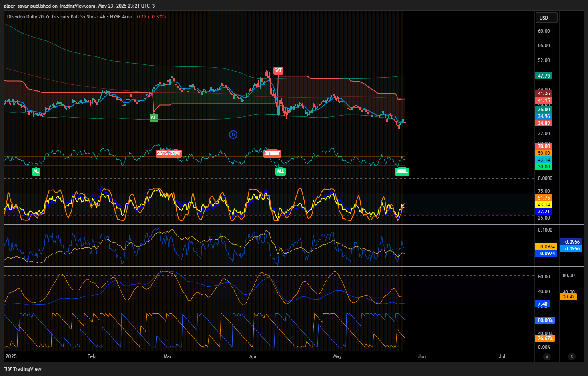Click the red SAT sell label on the price chart
Screen dimensions: 588x376
pos(278,70)
